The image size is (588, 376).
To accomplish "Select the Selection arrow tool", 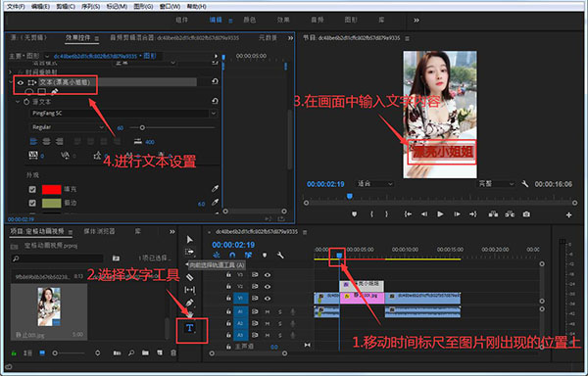I will point(190,239).
